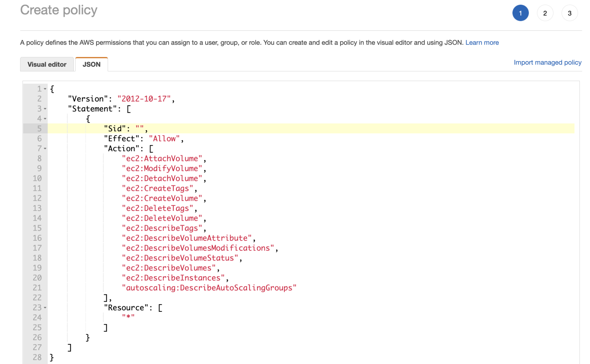Click "ec2:DescribeVolumesModifications" action text

(x=198, y=248)
